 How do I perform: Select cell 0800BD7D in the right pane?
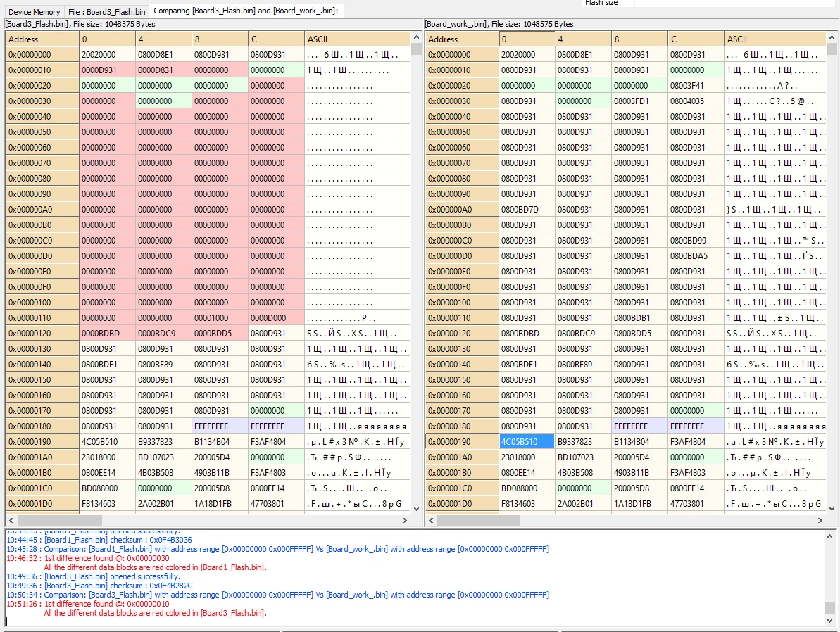pyautogui.click(x=527, y=210)
